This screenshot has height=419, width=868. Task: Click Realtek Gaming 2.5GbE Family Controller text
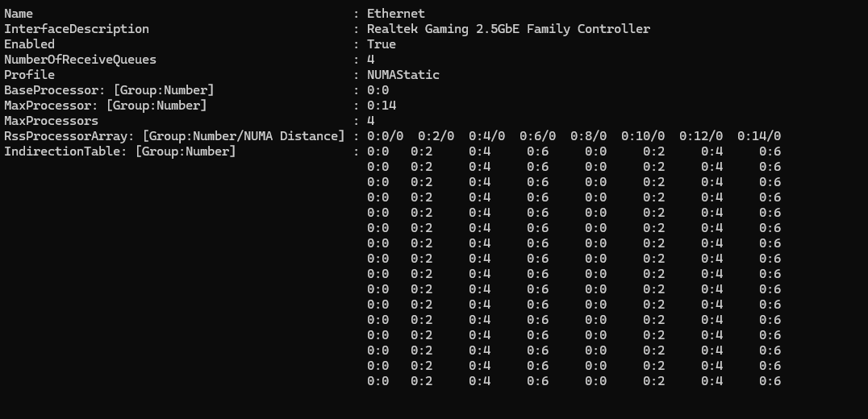coord(508,29)
